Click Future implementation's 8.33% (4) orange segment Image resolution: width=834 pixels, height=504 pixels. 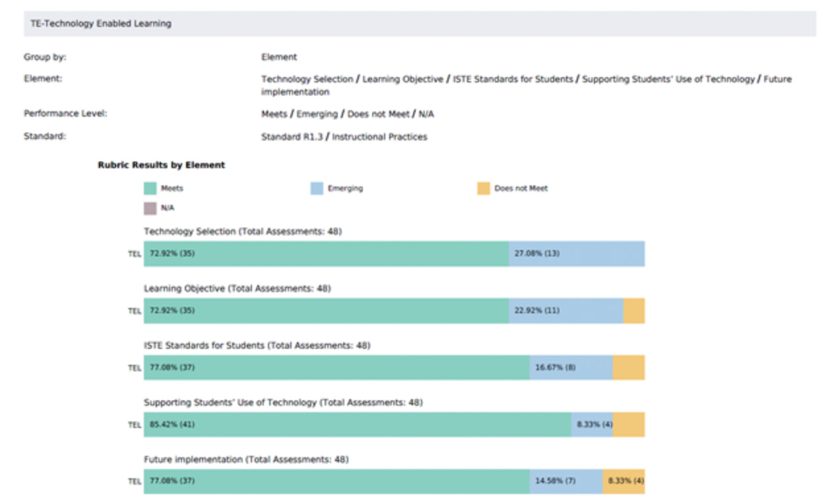[x=624, y=482]
